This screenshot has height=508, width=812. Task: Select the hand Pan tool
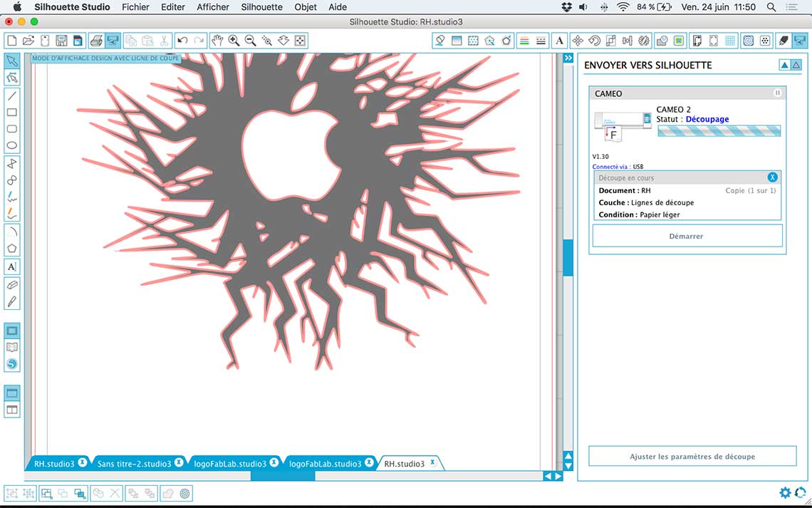pyautogui.click(x=217, y=41)
